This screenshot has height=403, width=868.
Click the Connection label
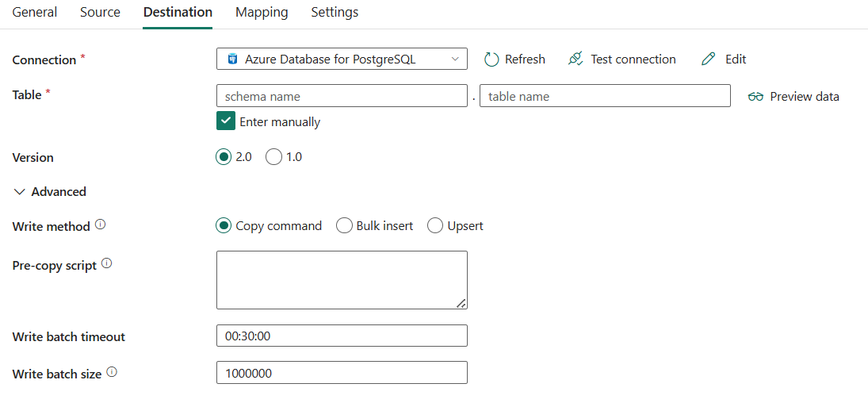click(x=44, y=59)
